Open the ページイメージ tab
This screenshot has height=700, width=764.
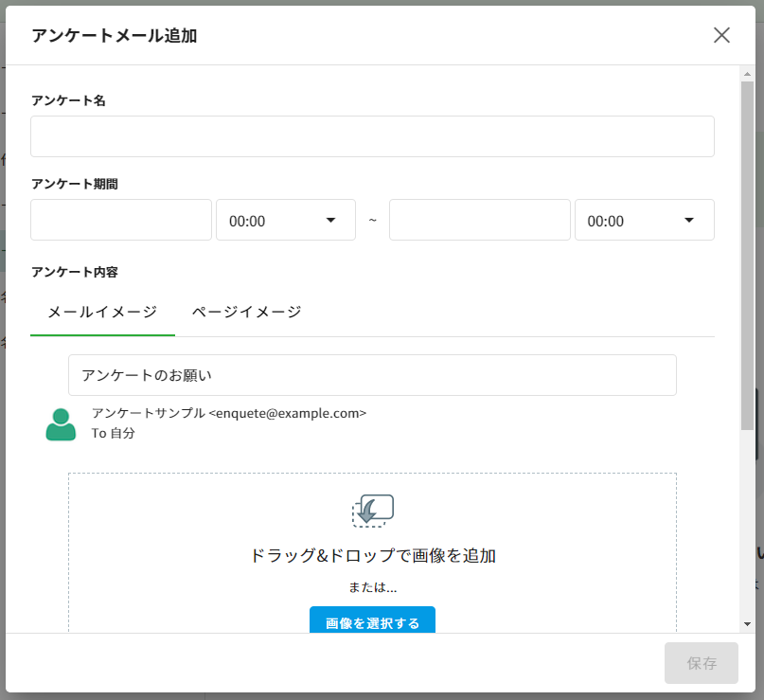246,312
